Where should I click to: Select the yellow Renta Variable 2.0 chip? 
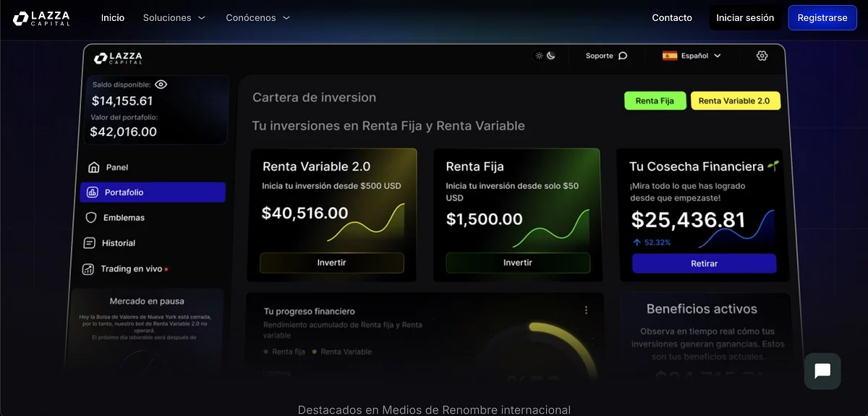(734, 101)
